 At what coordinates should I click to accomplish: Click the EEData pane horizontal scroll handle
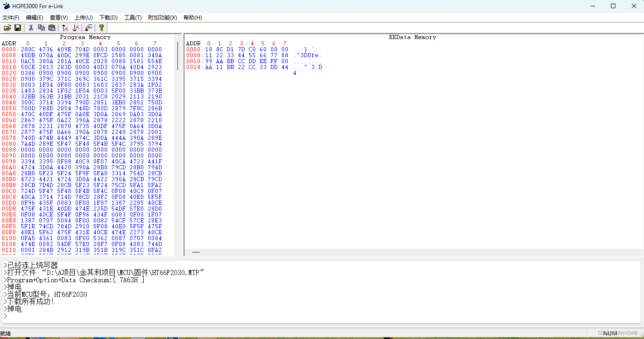(196, 252)
